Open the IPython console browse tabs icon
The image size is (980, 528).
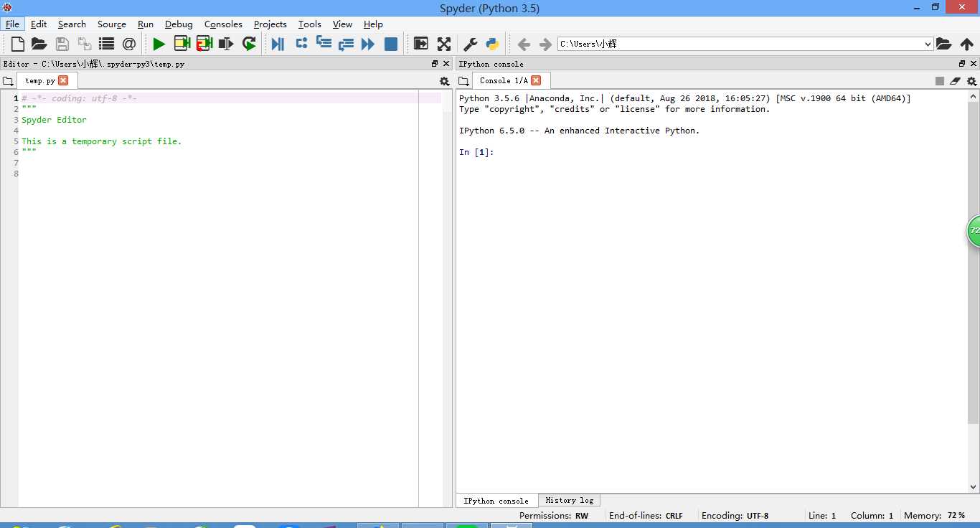tap(463, 81)
